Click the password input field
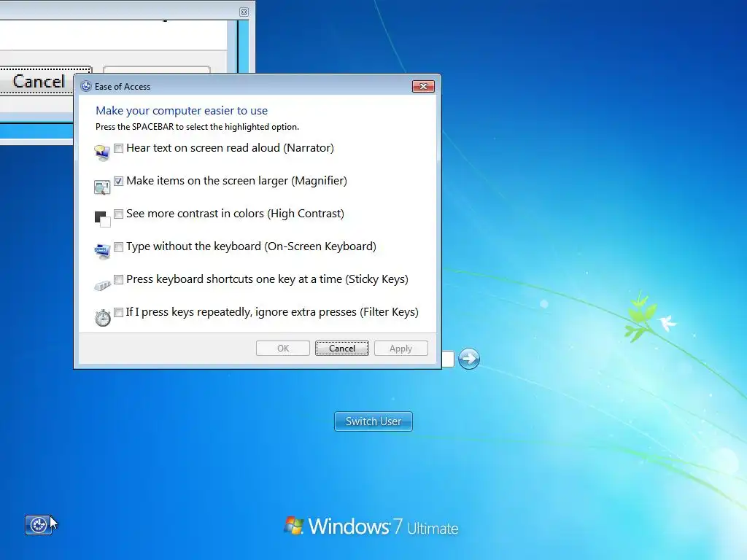Viewport: 747px width, 560px height. click(x=448, y=359)
